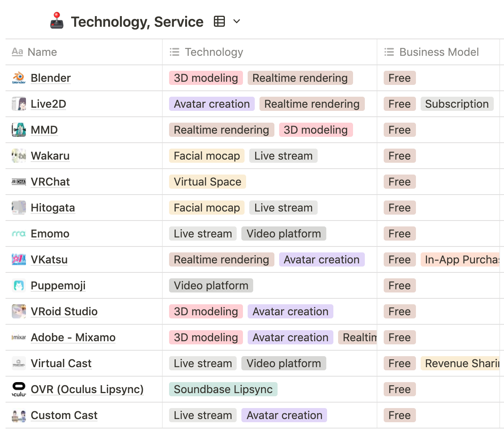Image resolution: width=504 pixels, height=434 pixels.
Task: Click the page title Technology, Service
Action: pos(137,22)
